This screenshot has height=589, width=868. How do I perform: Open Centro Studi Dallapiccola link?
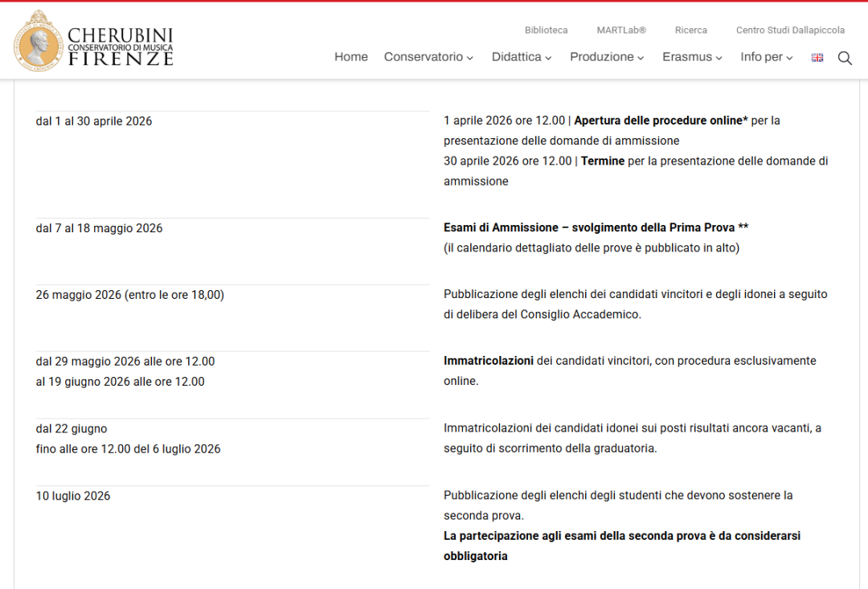coord(790,31)
